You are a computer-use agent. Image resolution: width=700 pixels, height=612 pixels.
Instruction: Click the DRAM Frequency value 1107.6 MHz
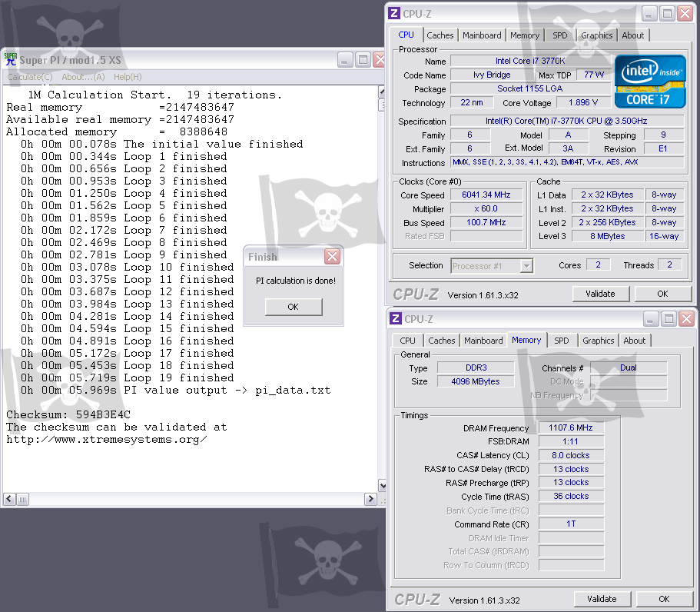571,427
